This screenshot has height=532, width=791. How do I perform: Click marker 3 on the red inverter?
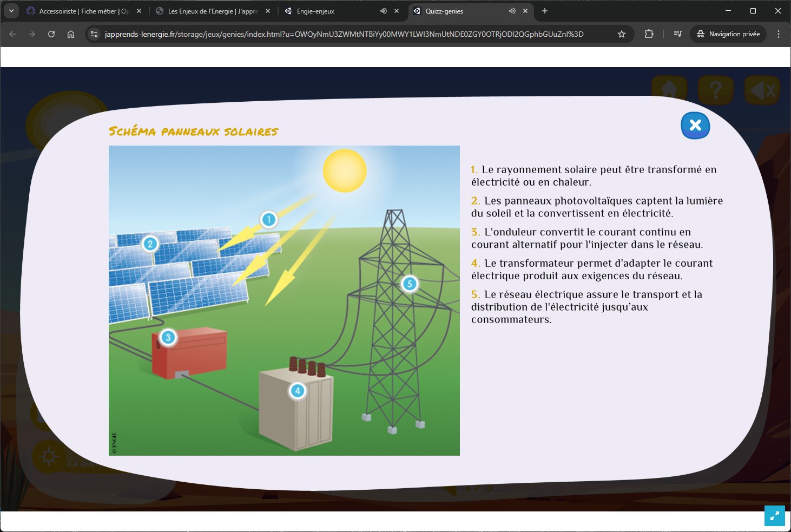pyautogui.click(x=168, y=338)
